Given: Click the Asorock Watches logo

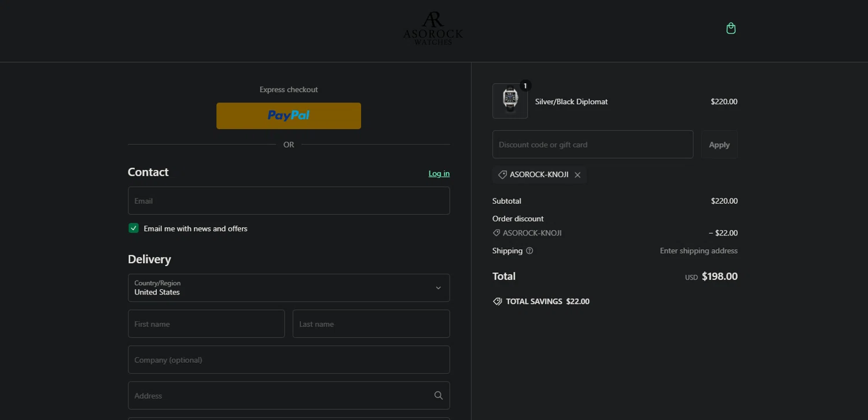Looking at the screenshot, I should (433, 28).
